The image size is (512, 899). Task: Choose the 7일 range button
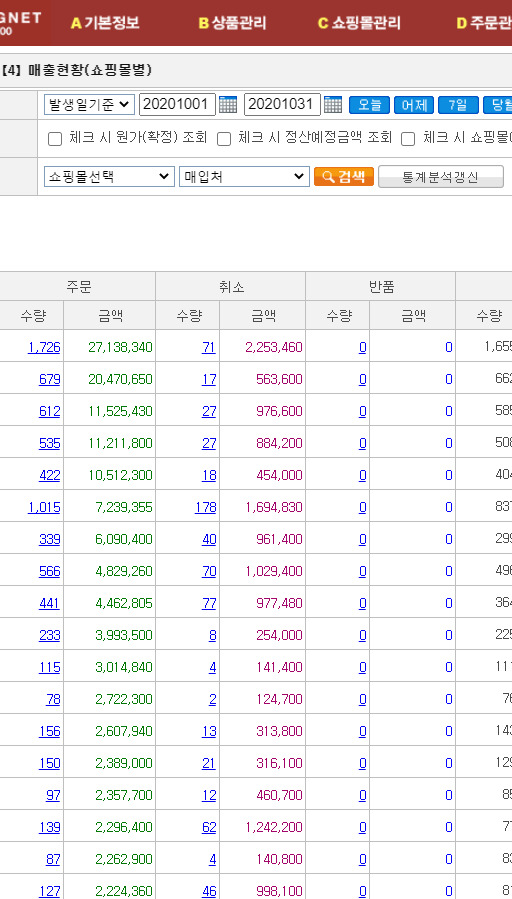tap(458, 105)
